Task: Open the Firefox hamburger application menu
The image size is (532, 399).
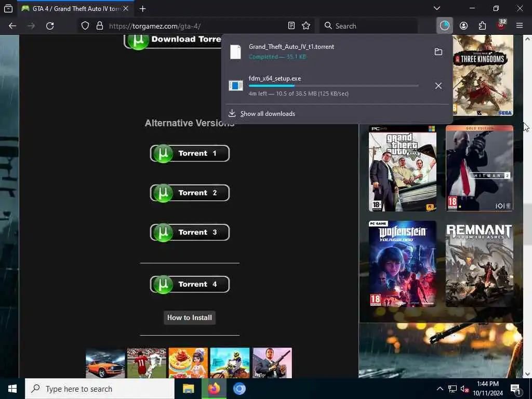Action: (x=520, y=26)
